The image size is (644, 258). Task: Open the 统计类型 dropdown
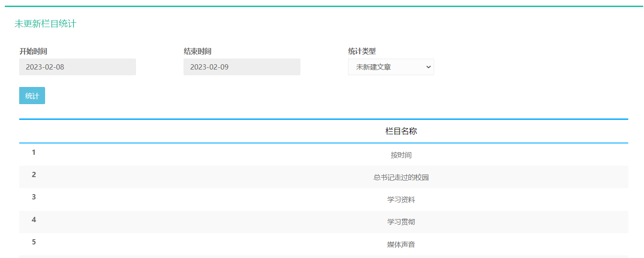[x=391, y=67]
